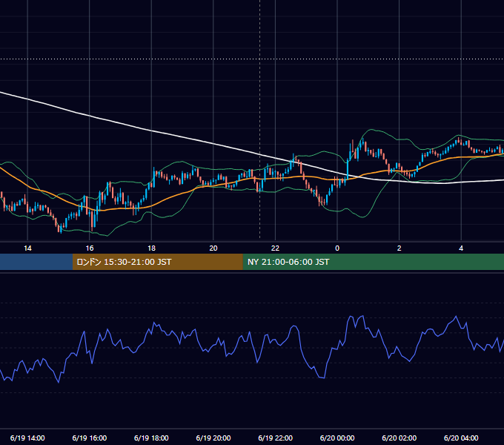
Task: Click the NY 21:00-06:00 JST session bar
Action: click(x=373, y=262)
